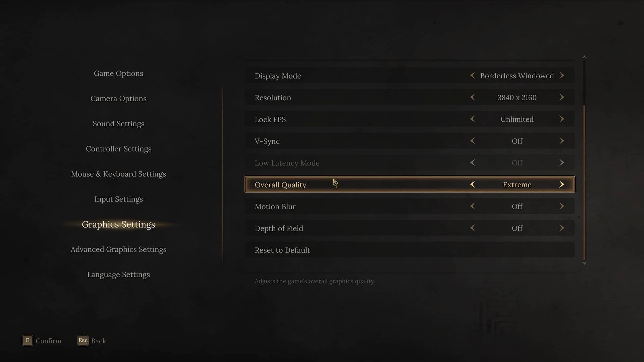Click left arrow beside 3840 x 2160 resolution
Viewport: 644px width, 362px height.
(x=473, y=97)
